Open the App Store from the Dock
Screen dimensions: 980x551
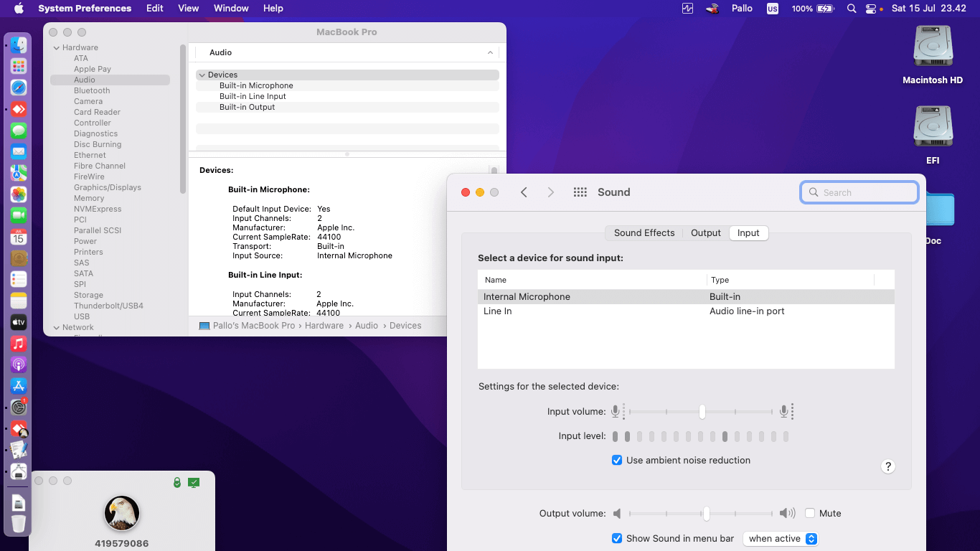[x=19, y=386]
